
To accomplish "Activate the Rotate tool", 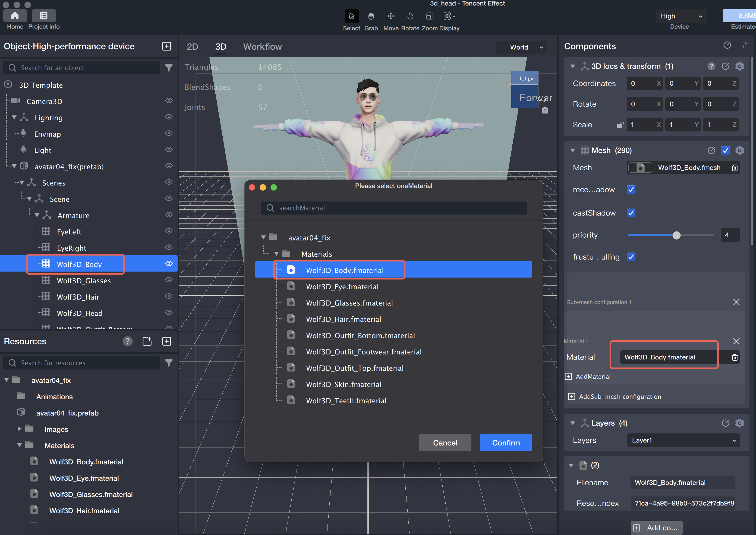I will pos(410,16).
